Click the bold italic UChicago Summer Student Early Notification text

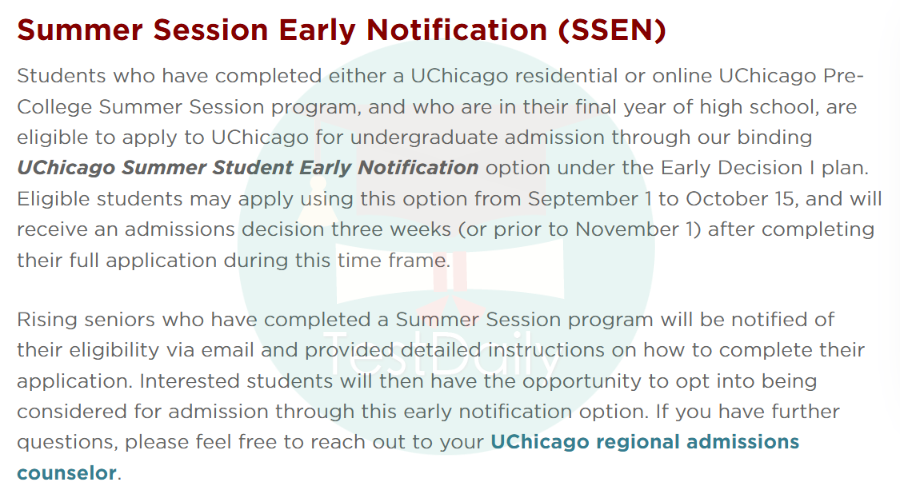(247, 168)
